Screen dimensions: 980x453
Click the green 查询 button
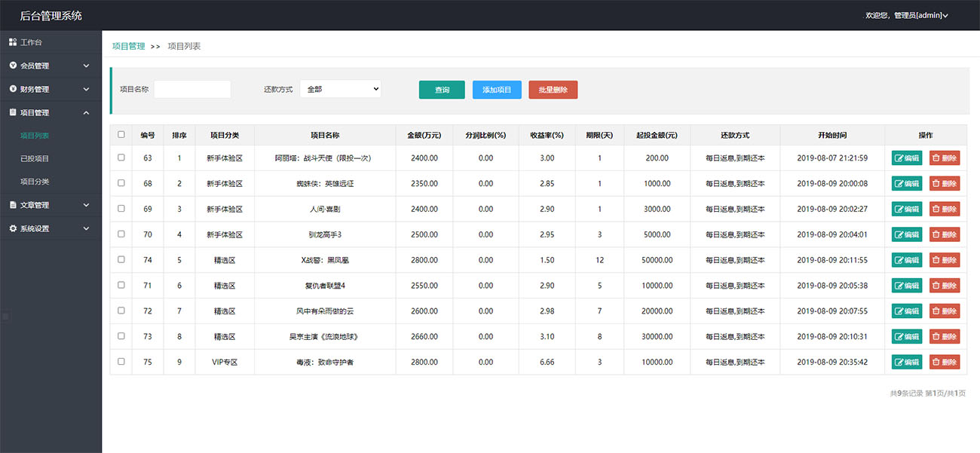pyautogui.click(x=442, y=90)
